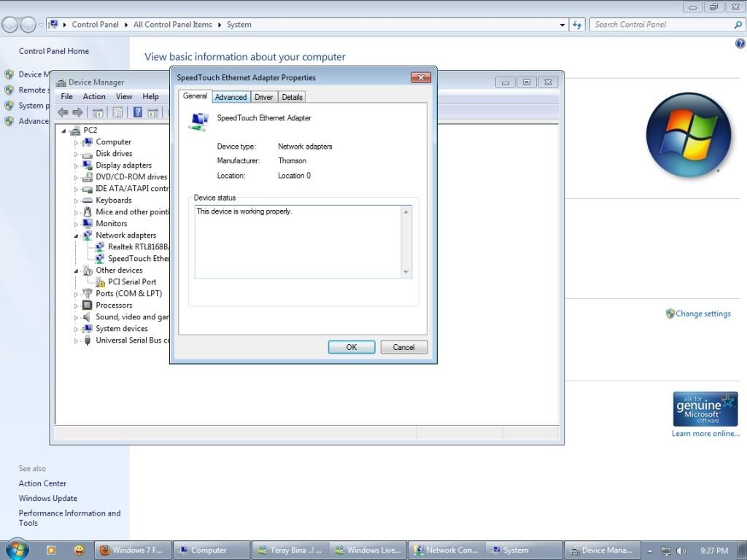The width and height of the screenshot is (747, 560).
Task: Click the Back arrow in Device Manager toolbar
Action: click(x=63, y=112)
